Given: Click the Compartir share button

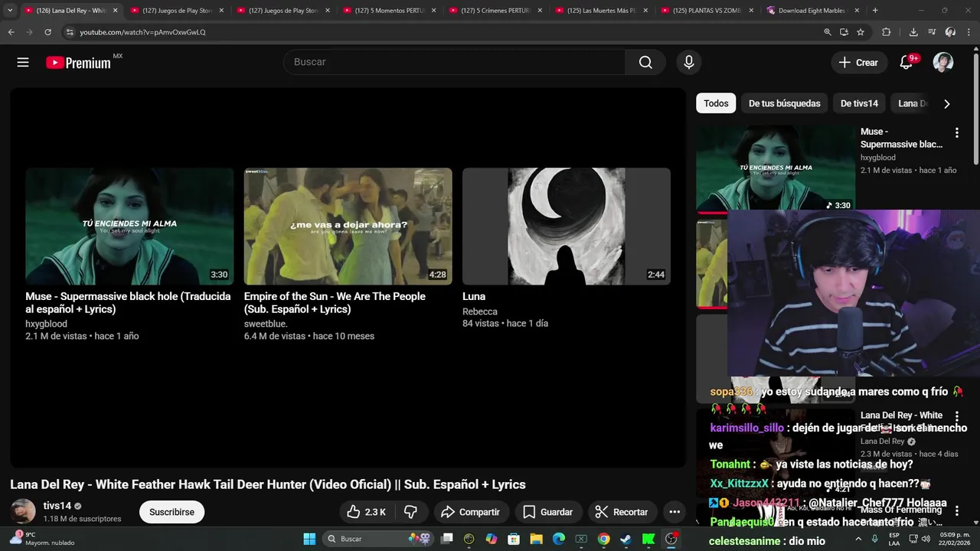Looking at the screenshot, I should [x=470, y=512].
